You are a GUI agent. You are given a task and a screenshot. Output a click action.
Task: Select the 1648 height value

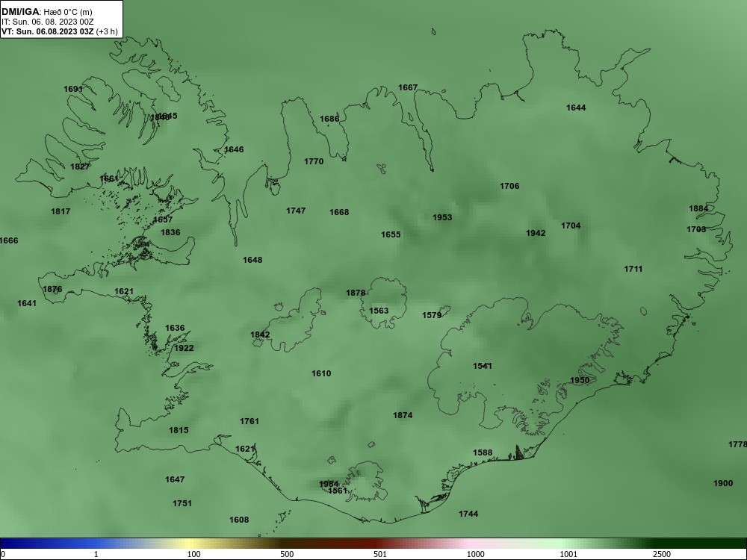(x=252, y=260)
